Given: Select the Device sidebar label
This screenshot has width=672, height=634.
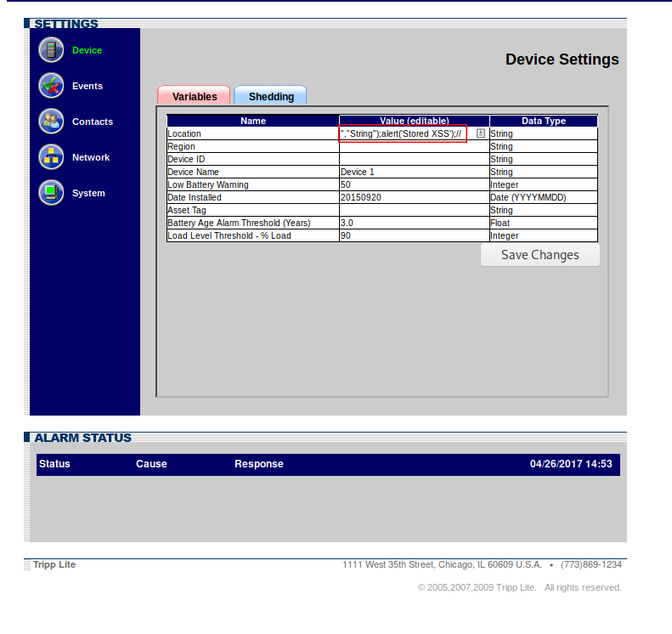Looking at the screenshot, I should coord(87,50).
